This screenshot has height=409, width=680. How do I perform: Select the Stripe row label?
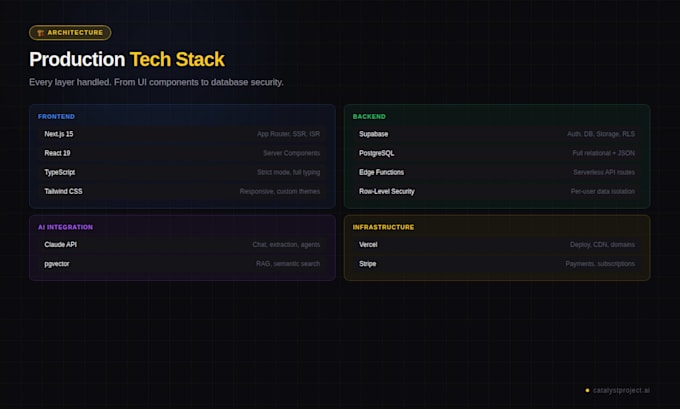367,264
